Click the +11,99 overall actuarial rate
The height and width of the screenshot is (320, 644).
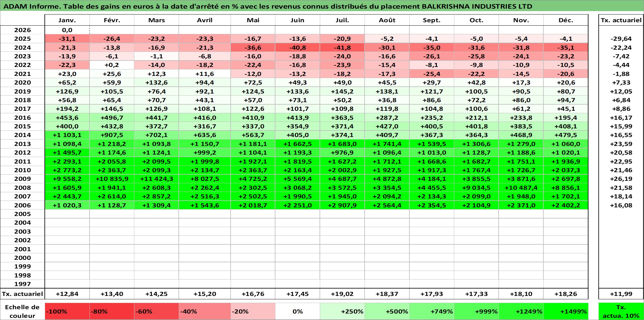[621, 294]
